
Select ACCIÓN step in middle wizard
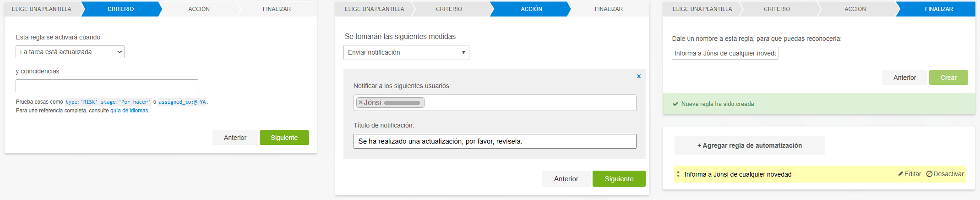click(x=531, y=9)
